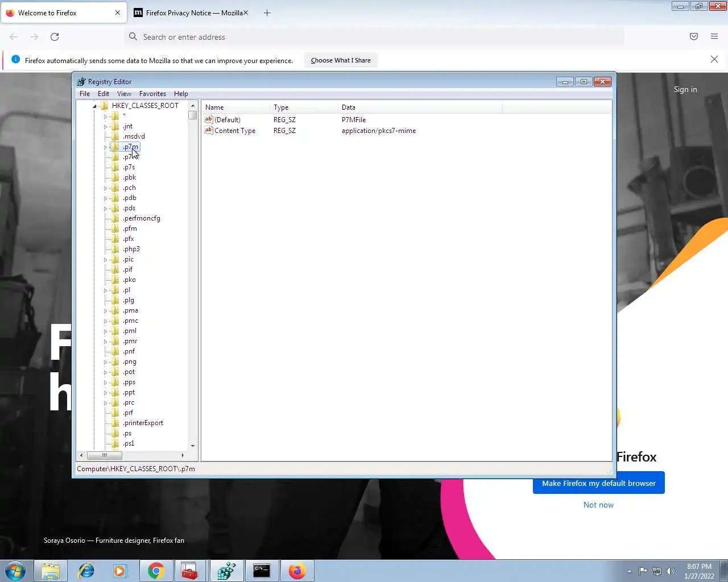Screen dimensions: 728x582
Task: Open the Registry Editor File menu
Action: (x=85, y=94)
